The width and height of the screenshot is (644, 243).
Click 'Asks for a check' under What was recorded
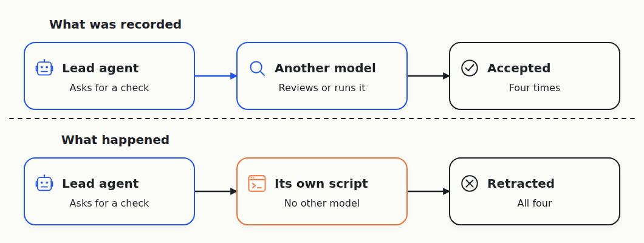click(x=109, y=88)
